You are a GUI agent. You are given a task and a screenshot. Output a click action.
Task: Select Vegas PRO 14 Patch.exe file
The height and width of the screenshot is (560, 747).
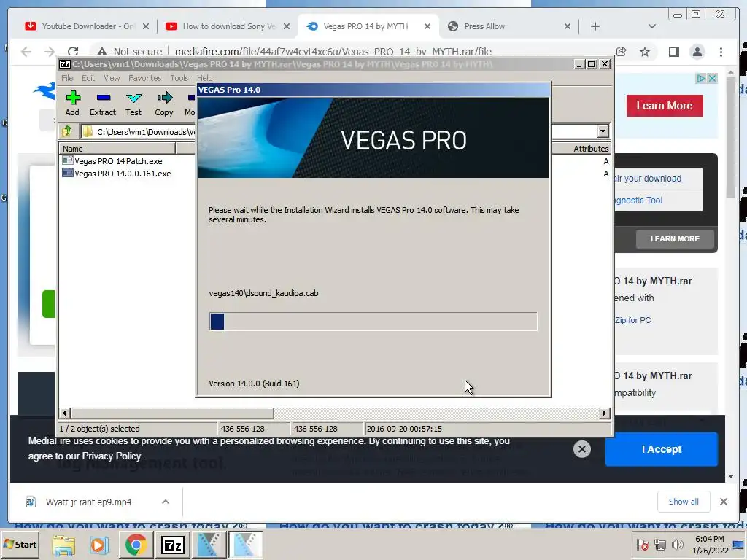tap(118, 161)
